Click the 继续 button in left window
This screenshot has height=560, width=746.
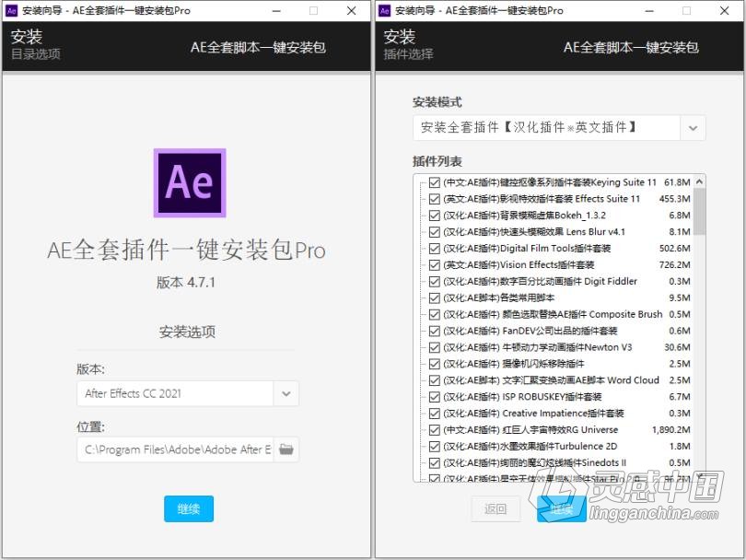189,508
